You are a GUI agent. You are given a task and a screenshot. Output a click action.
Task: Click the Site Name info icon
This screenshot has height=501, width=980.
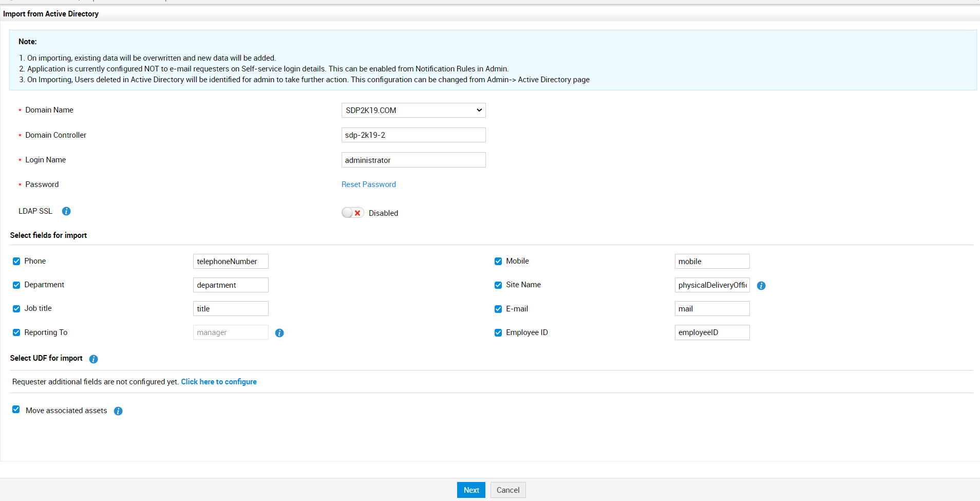[761, 285]
